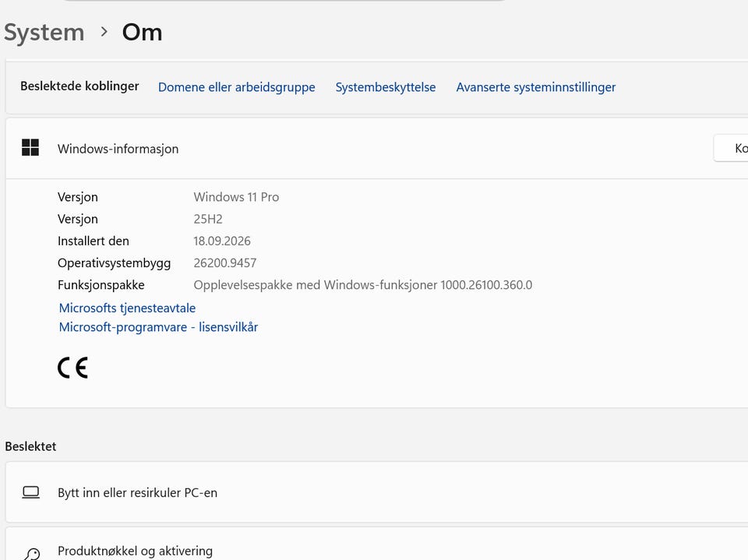Click the build number 26200.9457
This screenshot has width=748, height=560.
pos(225,262)
